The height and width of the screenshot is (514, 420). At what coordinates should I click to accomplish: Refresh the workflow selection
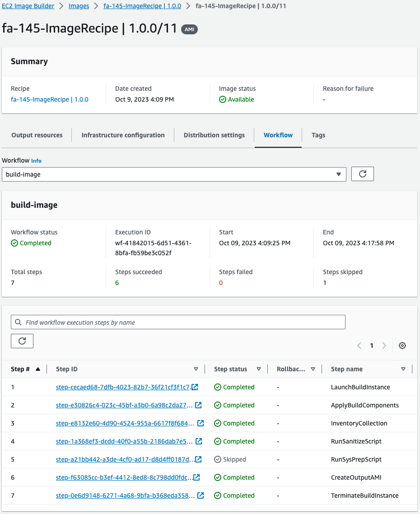(x=362, y=174)
